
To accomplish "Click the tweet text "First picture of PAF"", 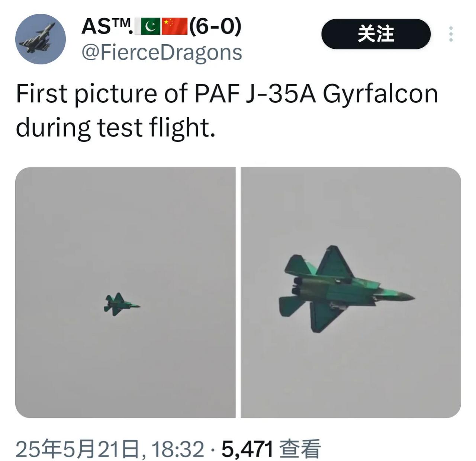I will tap(128, 94).
